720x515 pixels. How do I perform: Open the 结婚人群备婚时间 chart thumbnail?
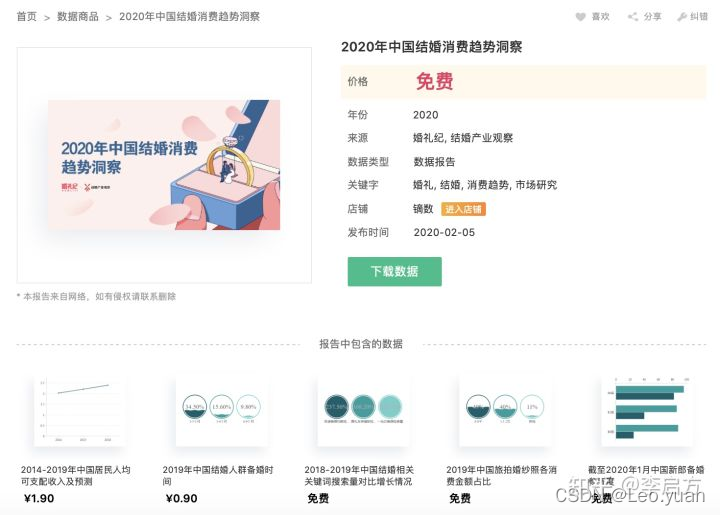pos(222,411)
